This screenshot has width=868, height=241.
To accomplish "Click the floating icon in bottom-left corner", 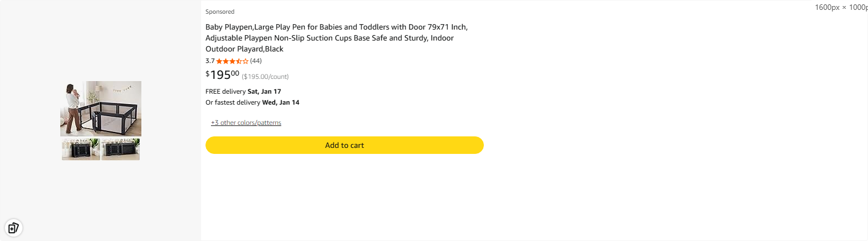I will (x=14, y=227).
